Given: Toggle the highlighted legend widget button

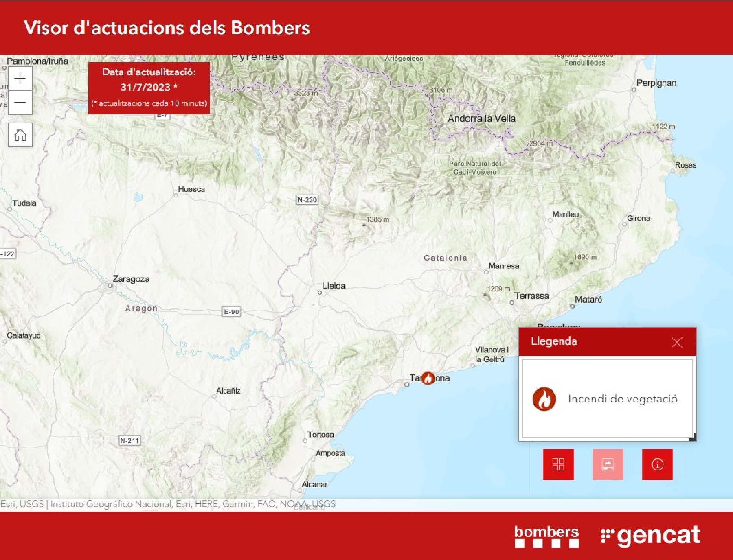Looking at the screenshot, I should [x=608, y=464].
